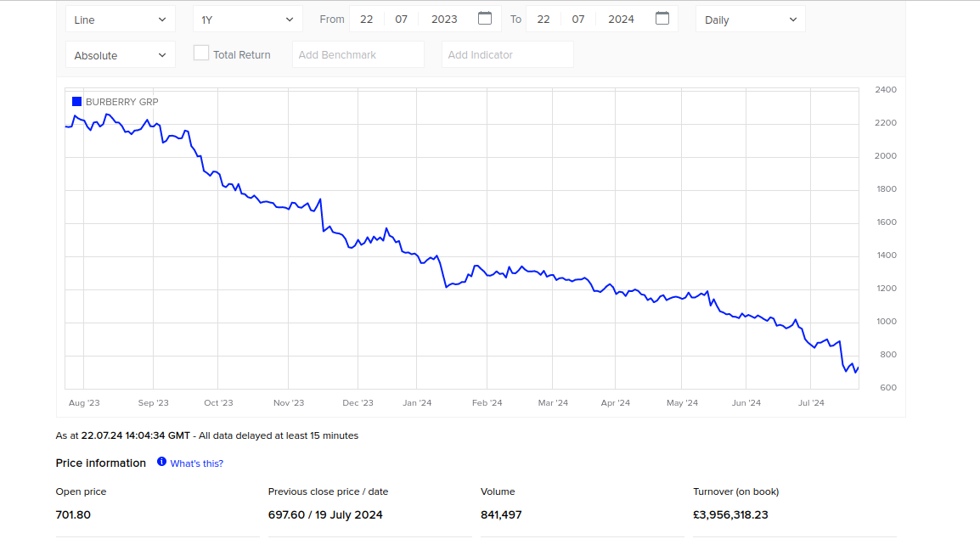Click the info icon beside Price information
The height and width of the screenshot is (539, 980).
[161, 463]
